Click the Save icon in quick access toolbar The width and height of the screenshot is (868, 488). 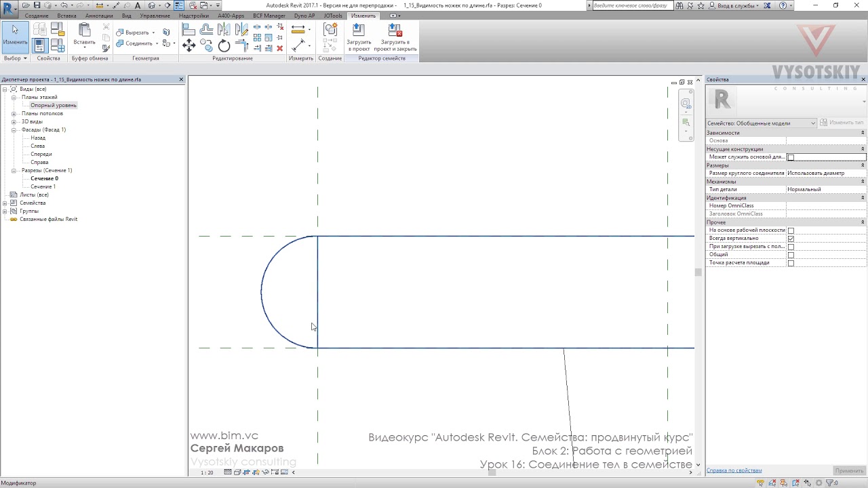click(x=37, y=5)
